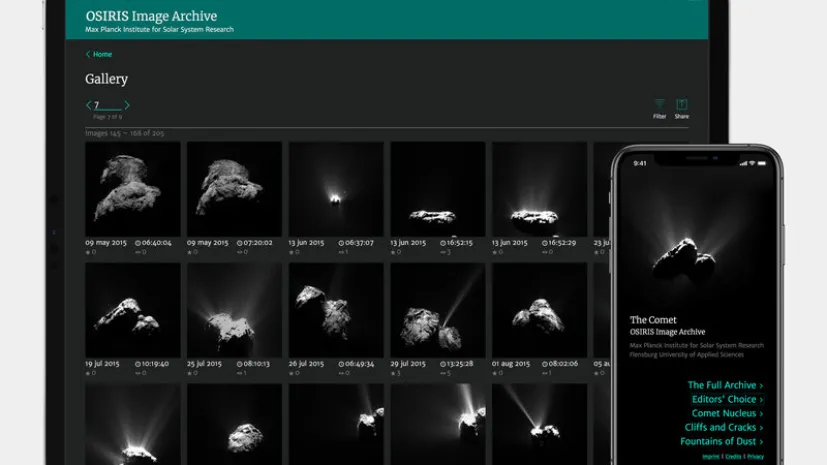Click the star icon under 09 may 2015 06:40:04

point(88,252)
